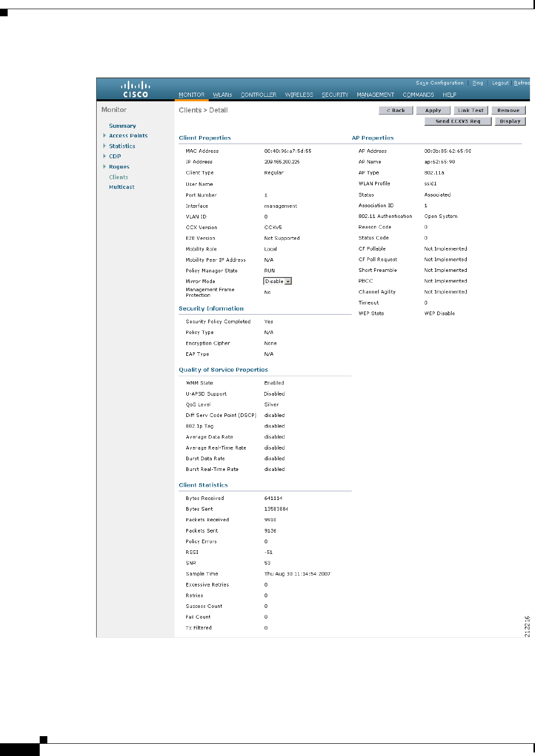Click the Cisco logo
The height and width of the screenshot is (756, 535).
[x=135, y=89]
